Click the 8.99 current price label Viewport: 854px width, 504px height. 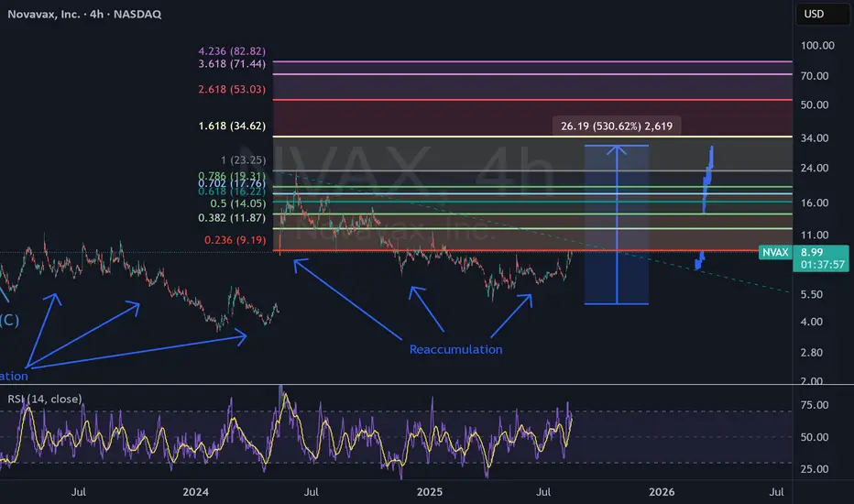pos(812,252)
